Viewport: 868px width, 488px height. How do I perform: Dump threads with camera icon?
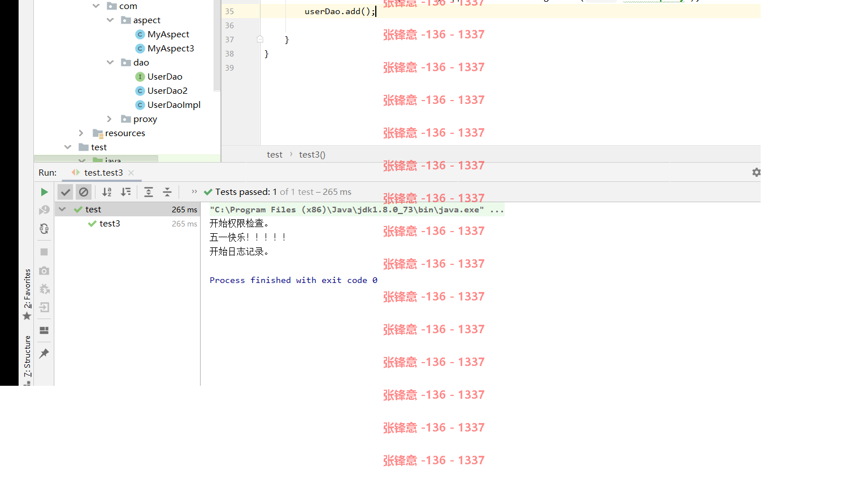point(44,271)
